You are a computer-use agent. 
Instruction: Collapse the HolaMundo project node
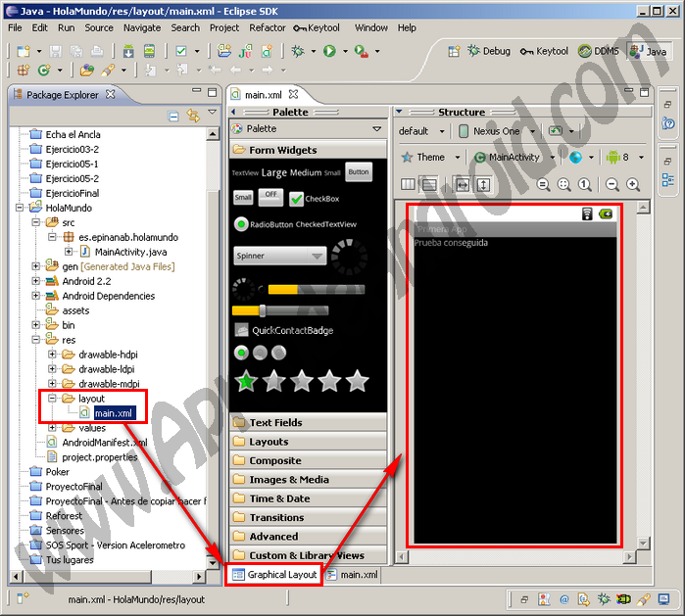coord(20,208)
